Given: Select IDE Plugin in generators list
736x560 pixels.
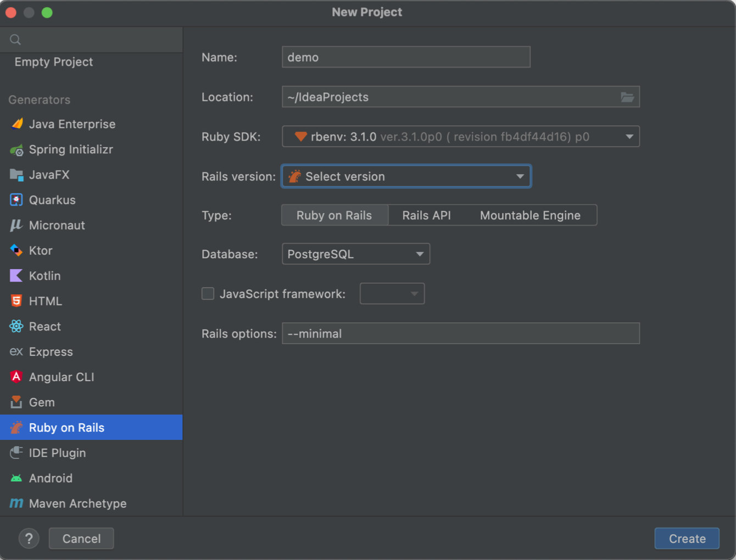Looking at the screenshot, I should (x=91, y=453).
